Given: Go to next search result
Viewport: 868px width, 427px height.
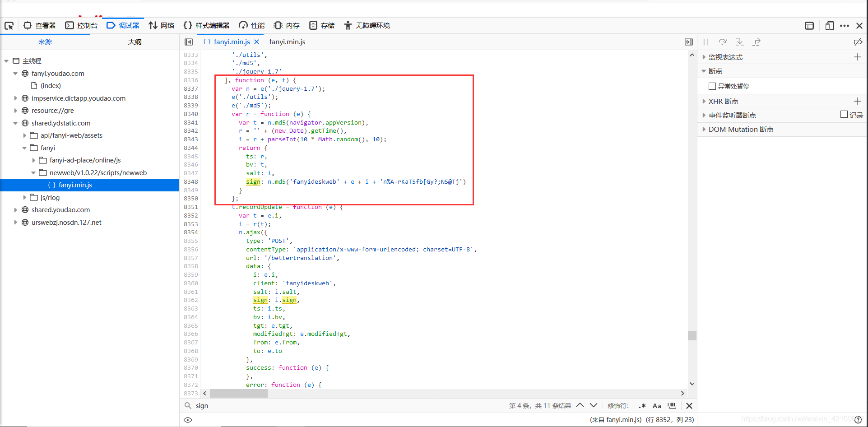Looking at the screenshot, I should pos(594,405).
